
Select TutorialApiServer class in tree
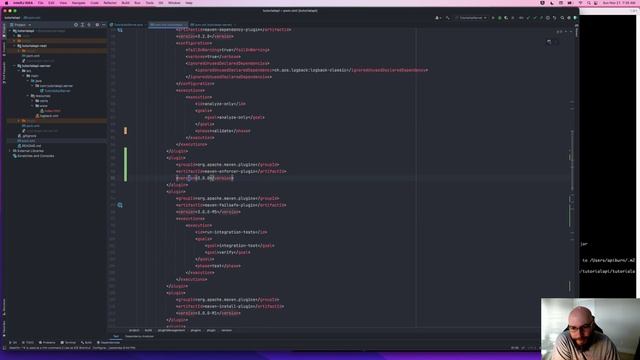click(57, 91)
